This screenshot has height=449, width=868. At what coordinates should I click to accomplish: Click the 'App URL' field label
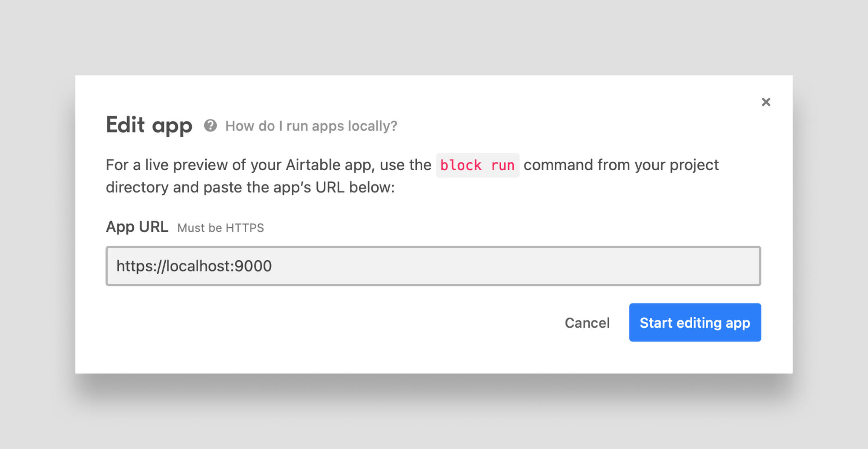[137, 227]
